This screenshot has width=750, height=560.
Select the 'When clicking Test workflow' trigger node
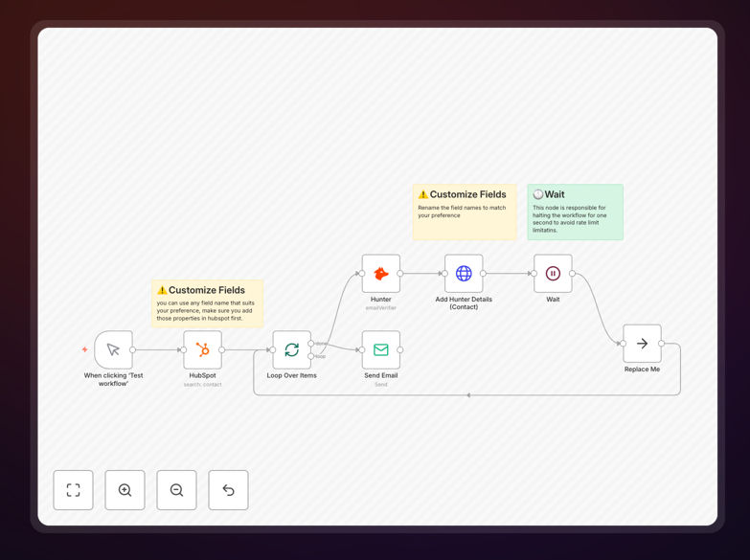click(x=113, y=349)
